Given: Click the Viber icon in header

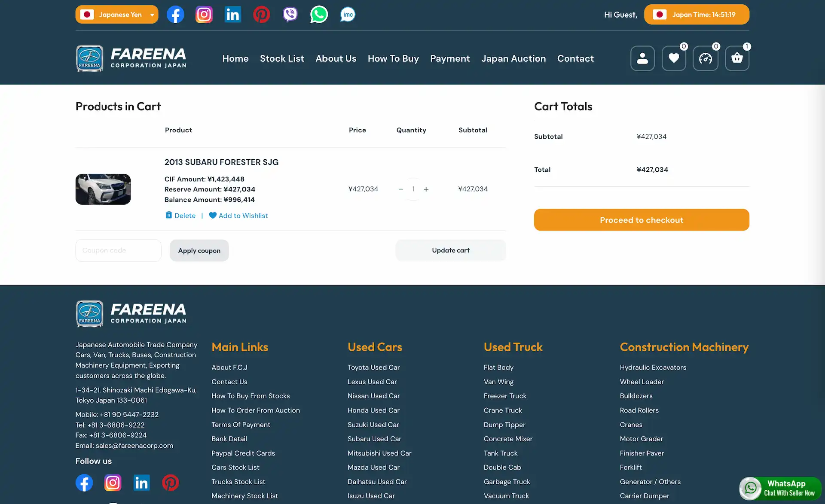Looking at the screenshot, I should coord(290,15).
